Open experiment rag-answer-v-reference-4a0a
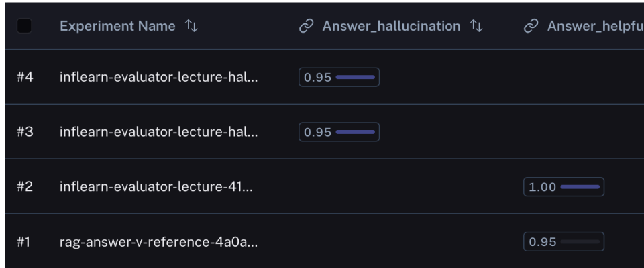 coord(159,242)
